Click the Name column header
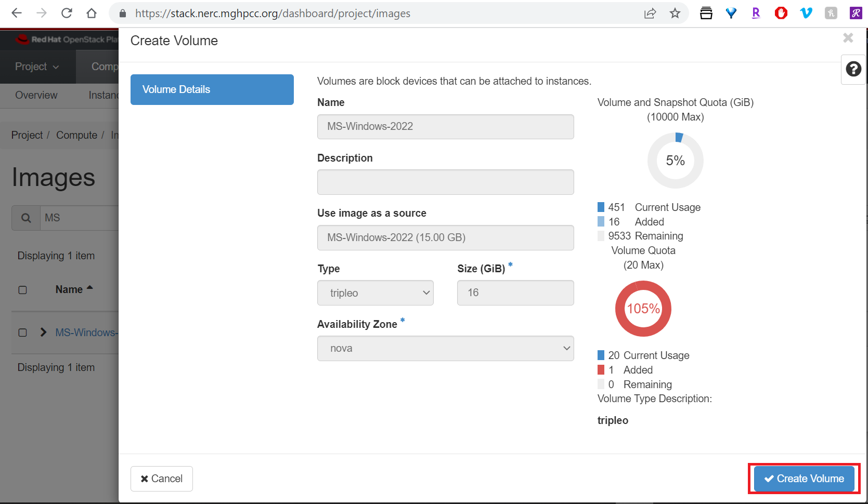868x504 pixels. 69,290
